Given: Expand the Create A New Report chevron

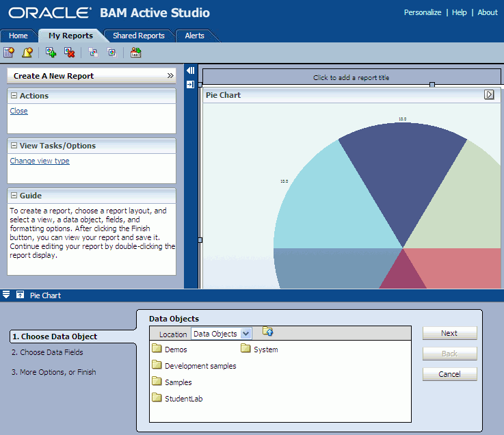Looking at the screenshot, I should point(170,75).
